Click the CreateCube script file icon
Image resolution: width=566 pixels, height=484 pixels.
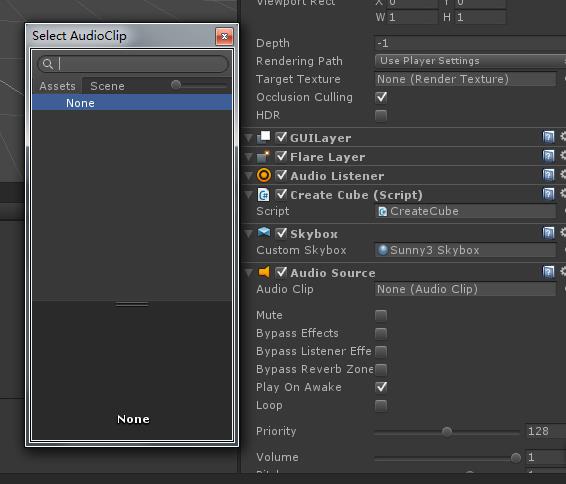[382, 211]
